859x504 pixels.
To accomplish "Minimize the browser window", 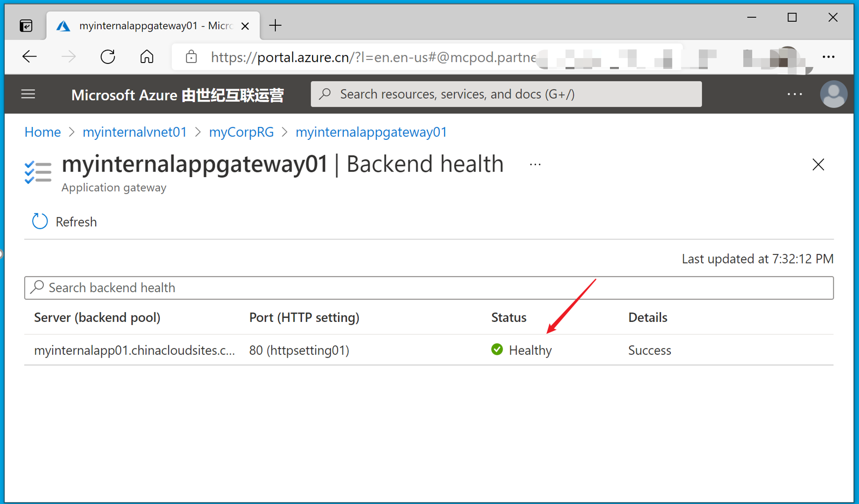I will pyautogui.click(x=751, y=17).
